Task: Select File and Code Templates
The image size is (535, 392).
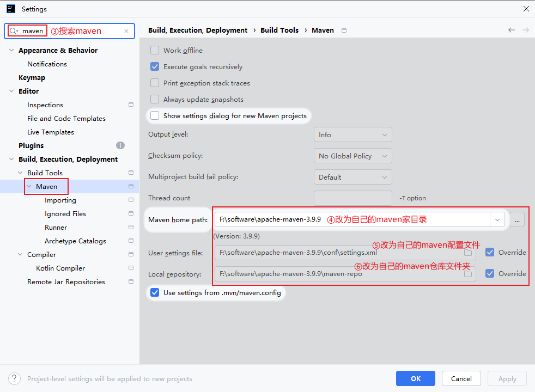Action: coord(66,119)
